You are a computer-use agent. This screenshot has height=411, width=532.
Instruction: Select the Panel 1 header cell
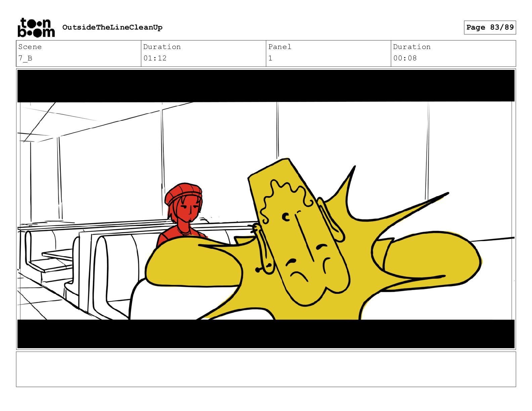(x=328, y=53)
